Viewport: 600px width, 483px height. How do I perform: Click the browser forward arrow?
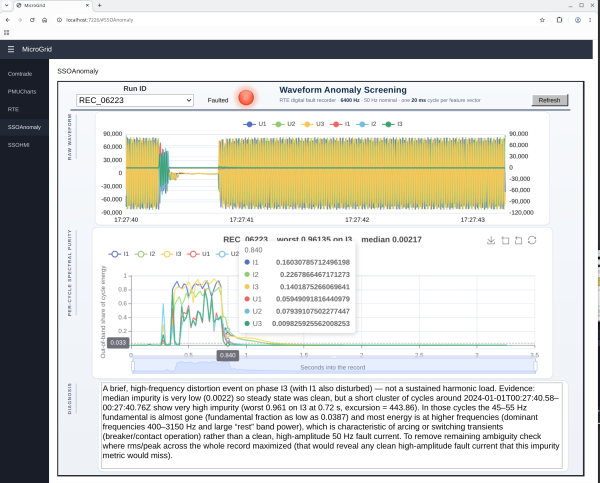(20, 20)
